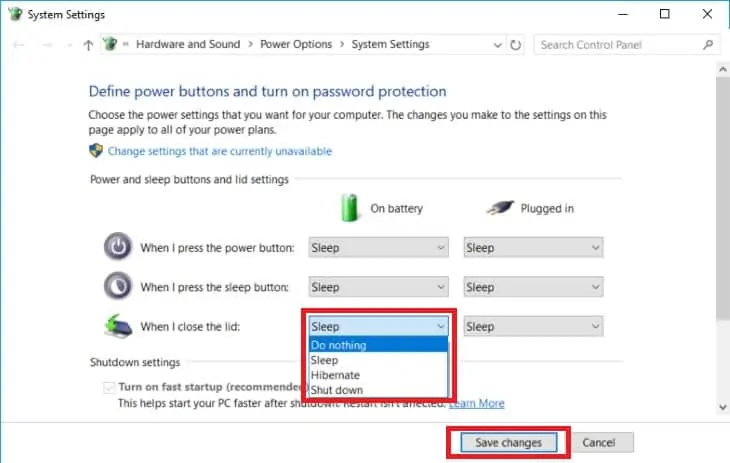Click the power button icon
Image resolution: width=730 pixels, height=463 pixels.
pyautogui.click(x=118, y=246)
